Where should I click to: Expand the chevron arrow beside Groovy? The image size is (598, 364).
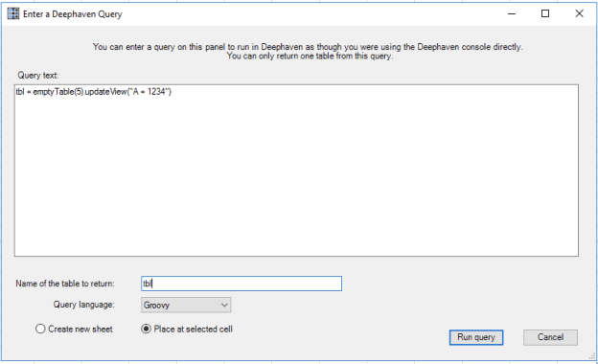[x=224, y=305]
